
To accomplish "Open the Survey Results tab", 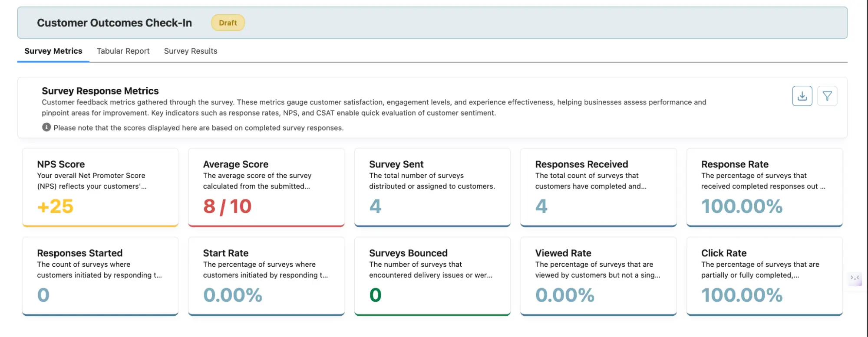I will pyautogui.click(x=190, y=51).
